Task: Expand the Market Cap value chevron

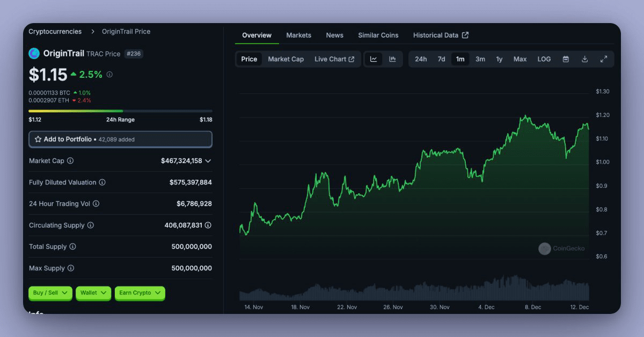Action: tap(208, 161)
